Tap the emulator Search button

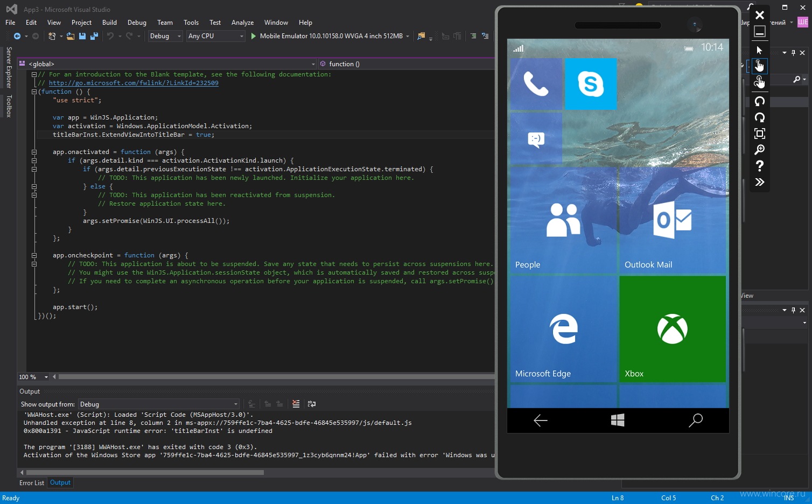pyautogui.click(x=695, y=421)
